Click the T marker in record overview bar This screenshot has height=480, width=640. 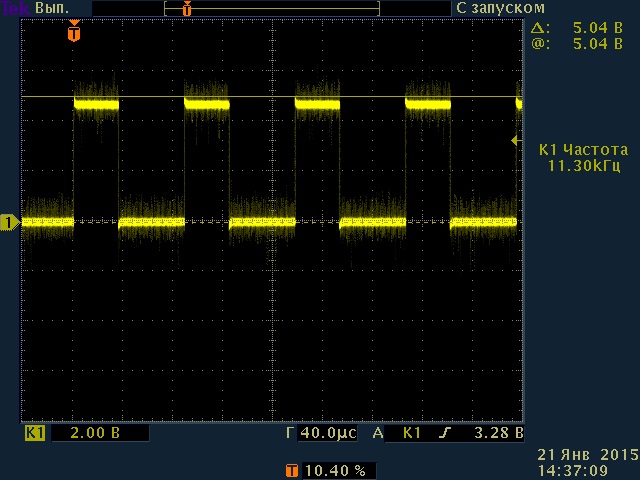pos(187,8)
